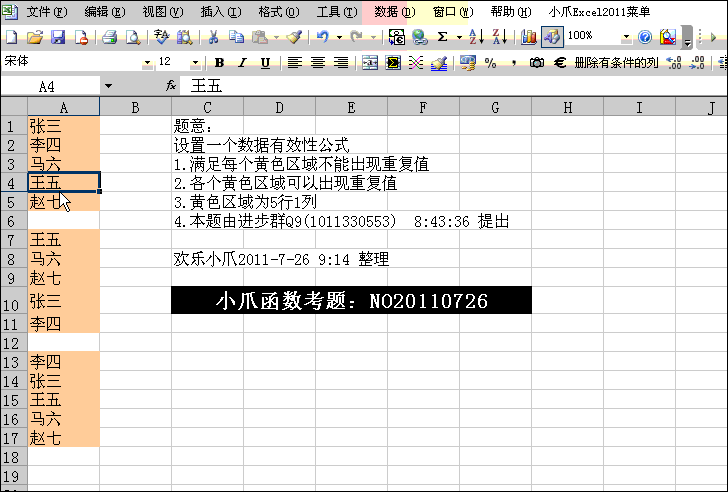Screen dimensions: 728x492
Task: Expand the font name dropdown showing 宋体
Action: pyautogui.click(x=149, y=62)
